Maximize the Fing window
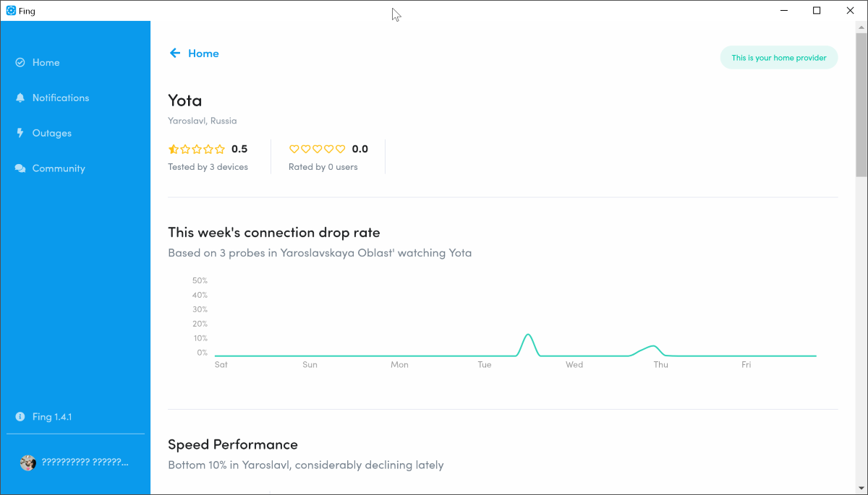The width and height of the screenshot is (868, 495). click(x=817, y=11)
